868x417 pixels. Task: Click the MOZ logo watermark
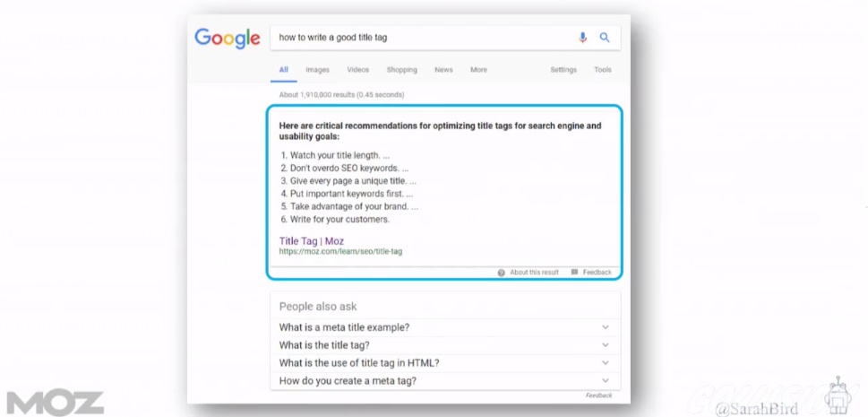pos(55,403)
